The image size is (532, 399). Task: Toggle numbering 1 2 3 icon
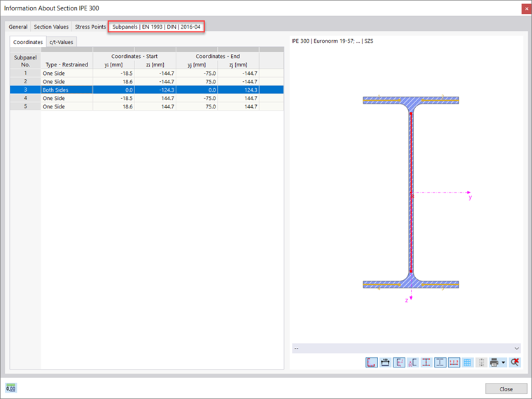pyautogui.click(x=454, y=363)
